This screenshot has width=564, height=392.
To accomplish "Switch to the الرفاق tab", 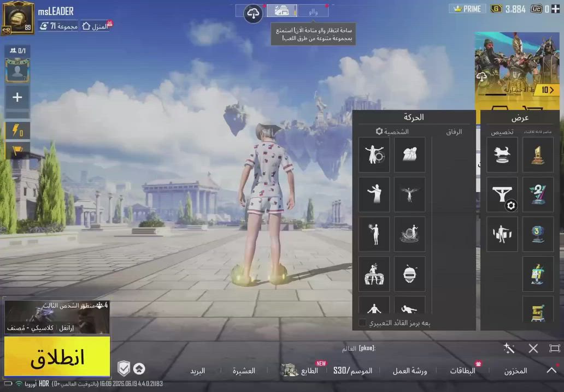I will 454,132.
